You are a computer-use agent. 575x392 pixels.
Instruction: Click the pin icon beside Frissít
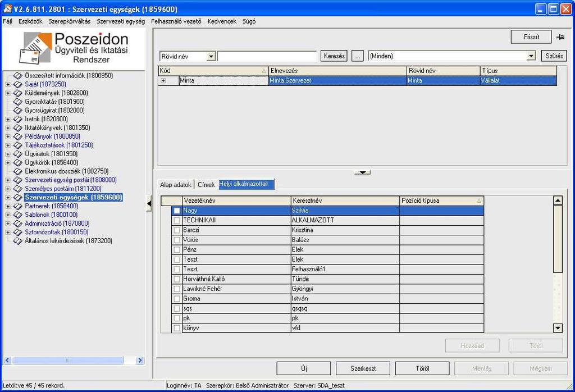[x=560, y=37]
